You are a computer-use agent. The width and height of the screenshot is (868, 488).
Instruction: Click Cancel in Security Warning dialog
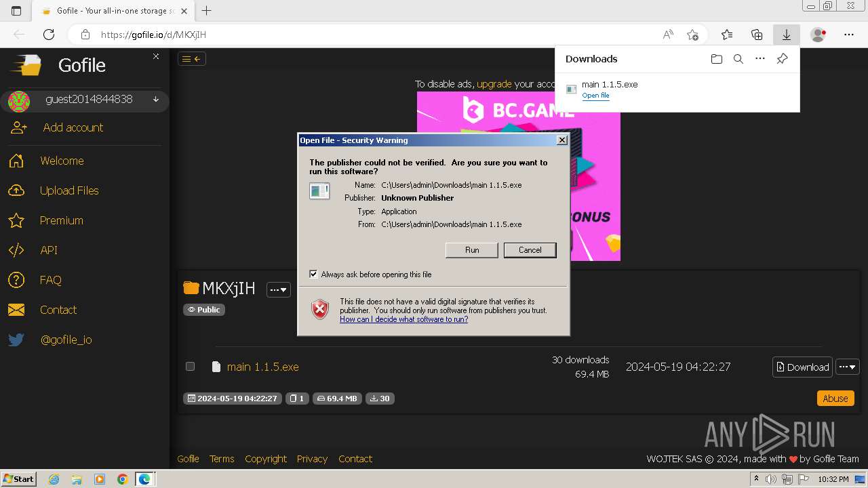click(530, 250)
